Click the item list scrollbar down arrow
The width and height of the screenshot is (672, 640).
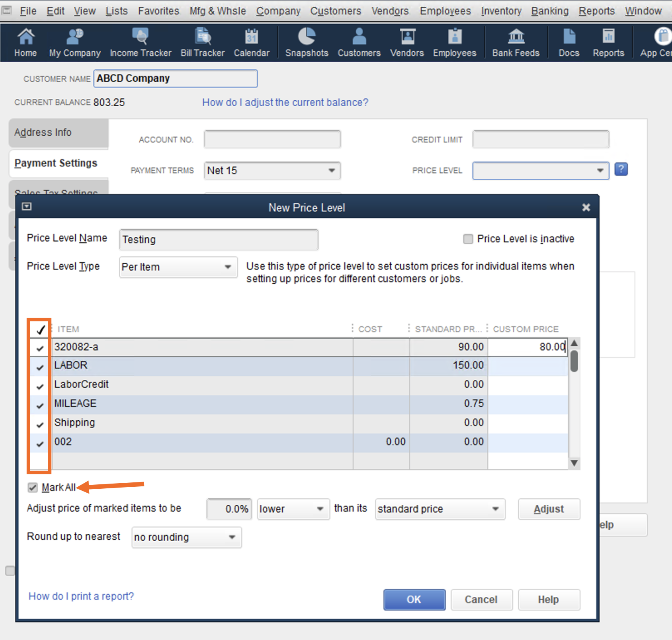[574, 463]
